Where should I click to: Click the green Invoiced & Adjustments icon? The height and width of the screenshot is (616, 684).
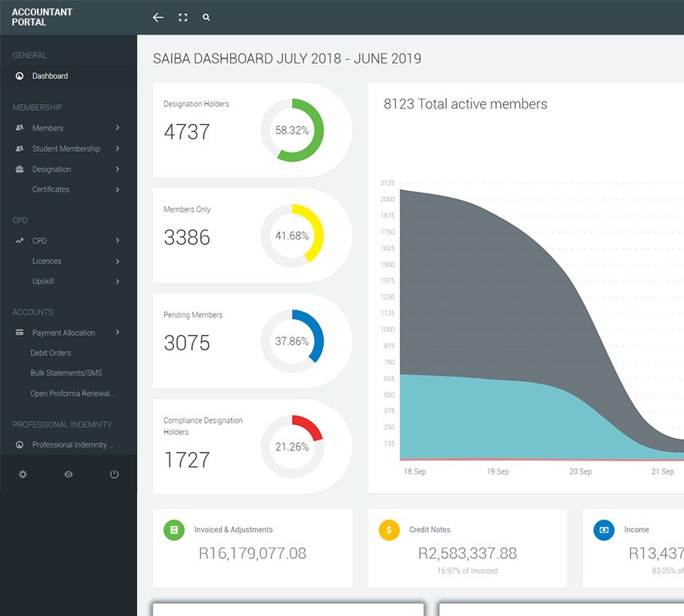tap(174, 530)
